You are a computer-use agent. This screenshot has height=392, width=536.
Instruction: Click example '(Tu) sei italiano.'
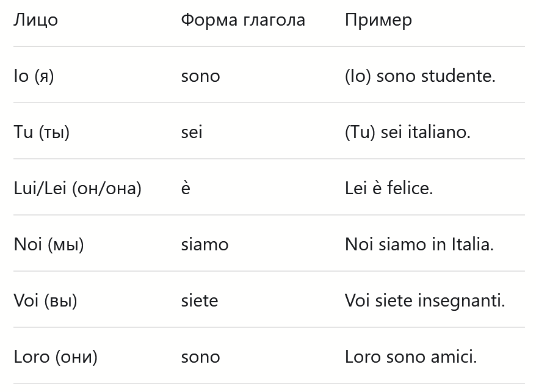pos(408,132)
